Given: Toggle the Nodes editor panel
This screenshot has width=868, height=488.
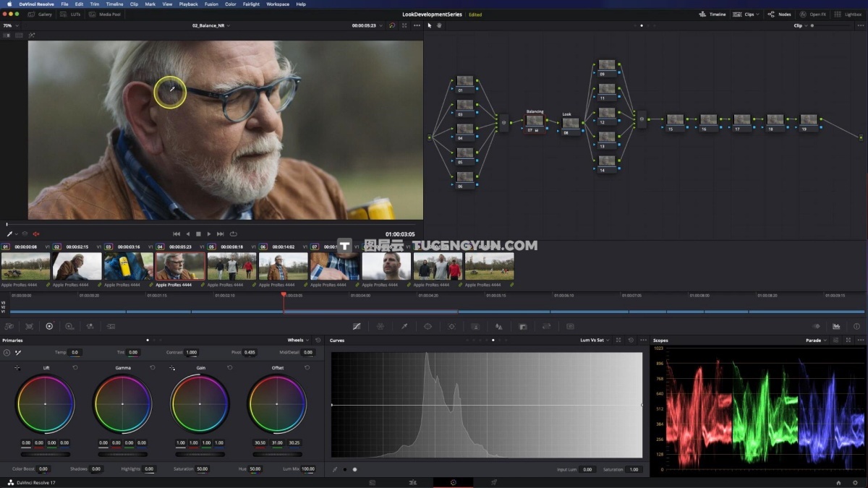Looking at the screenshot, I should 780,14.
